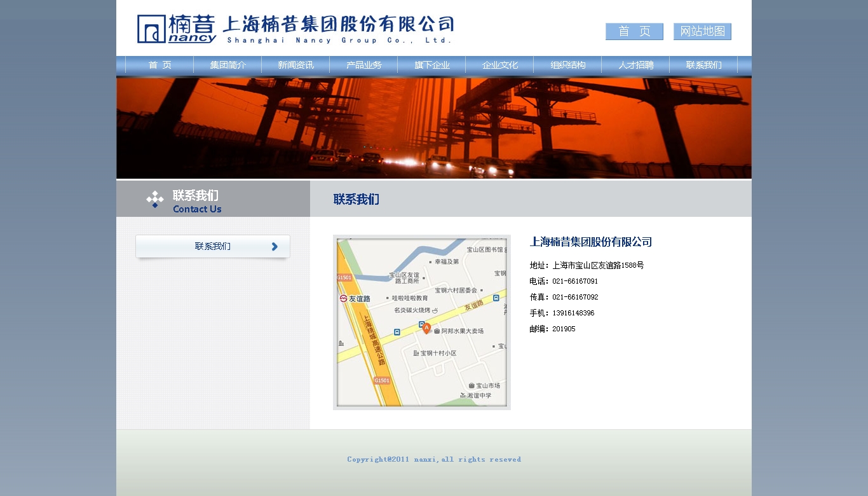Screen dimensions: 868x496
Task: Click the restaurant icon beside 名炎碳火烧烤
Action: pyautogui.click(x=435, y=310)
